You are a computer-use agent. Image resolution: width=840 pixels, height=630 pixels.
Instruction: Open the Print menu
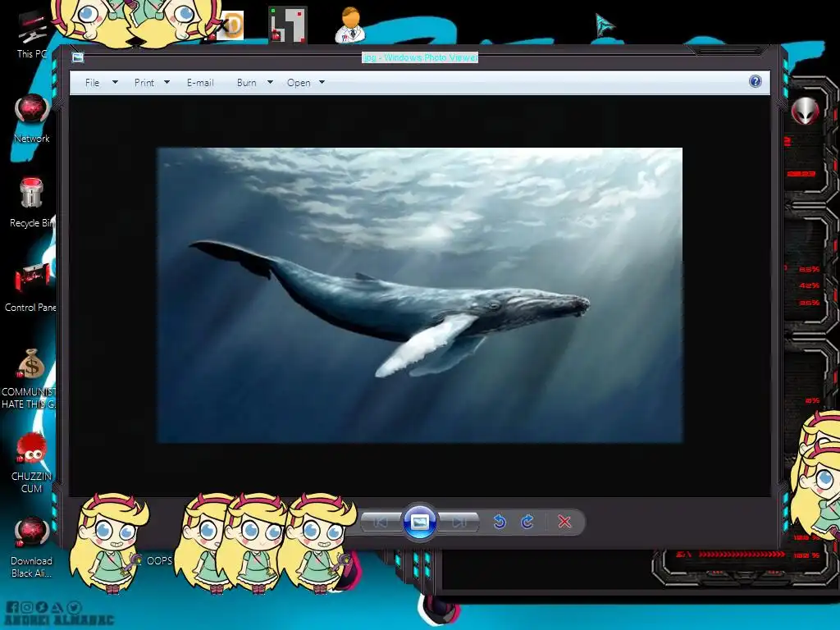click(x=144, y=83)
